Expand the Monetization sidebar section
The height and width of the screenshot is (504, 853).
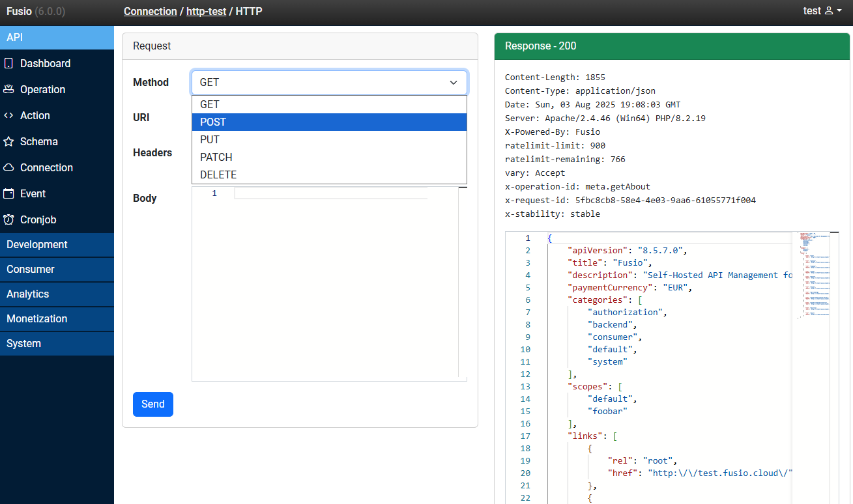(x=57, y=319)
